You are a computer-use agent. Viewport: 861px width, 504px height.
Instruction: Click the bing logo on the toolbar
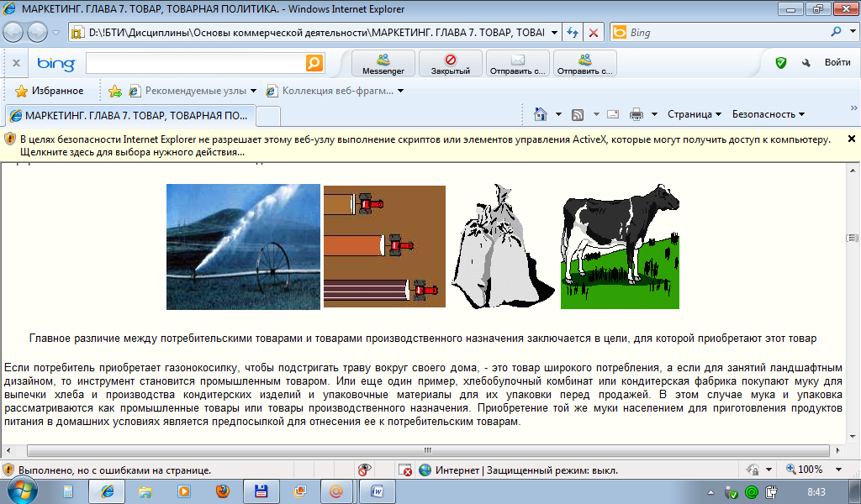[56, 64]
